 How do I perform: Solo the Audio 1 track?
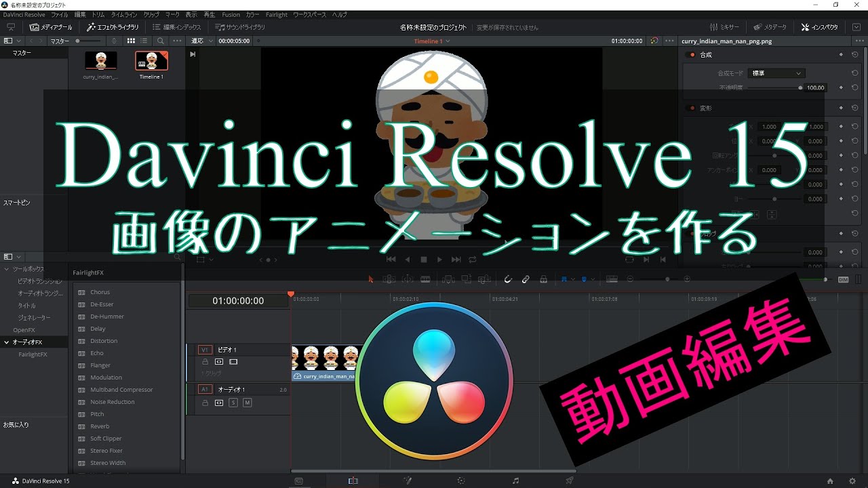233,403
